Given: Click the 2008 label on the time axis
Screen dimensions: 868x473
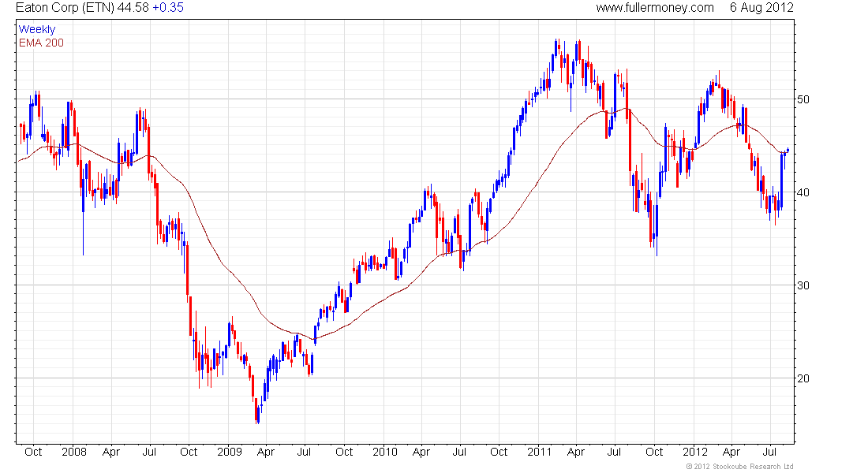Looking at the screenshot, I should coord(74,452).
